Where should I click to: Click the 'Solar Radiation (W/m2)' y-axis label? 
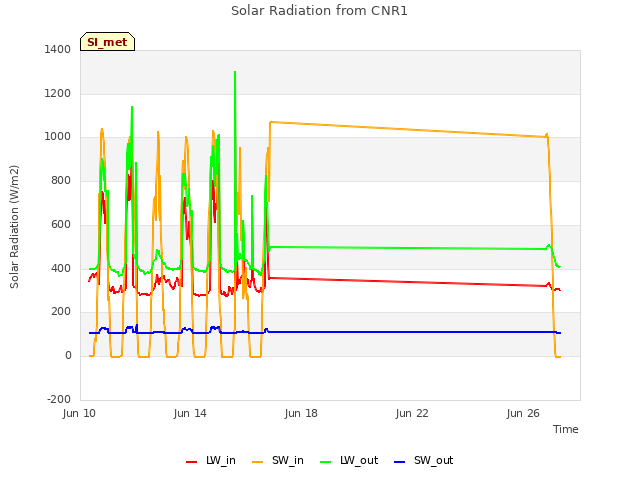(14, 227)
